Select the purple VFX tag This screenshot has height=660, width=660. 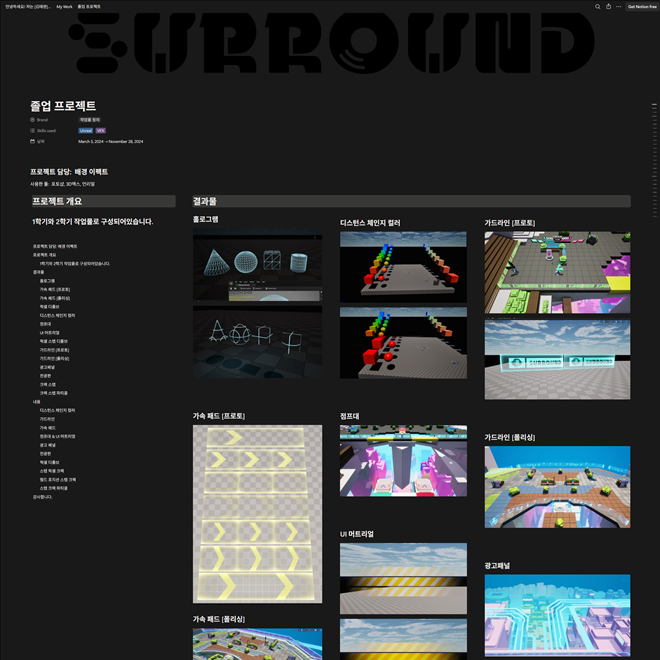(101, 130)
